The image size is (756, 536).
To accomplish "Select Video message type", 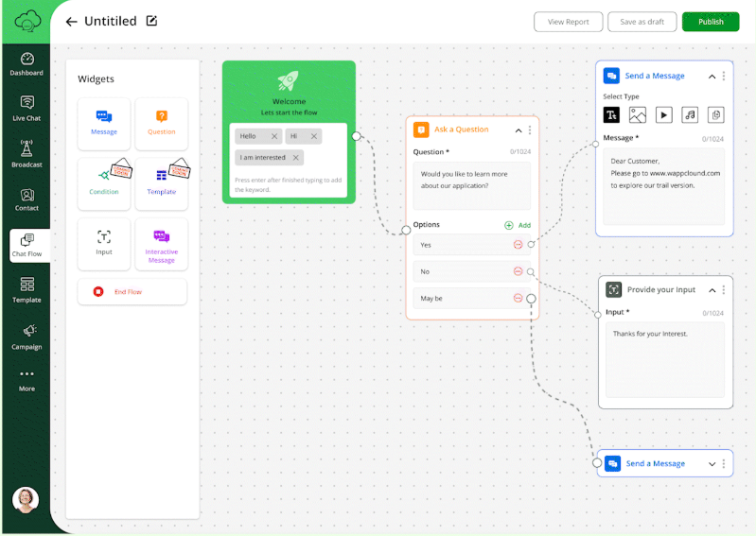I will (x=664, y=115).
